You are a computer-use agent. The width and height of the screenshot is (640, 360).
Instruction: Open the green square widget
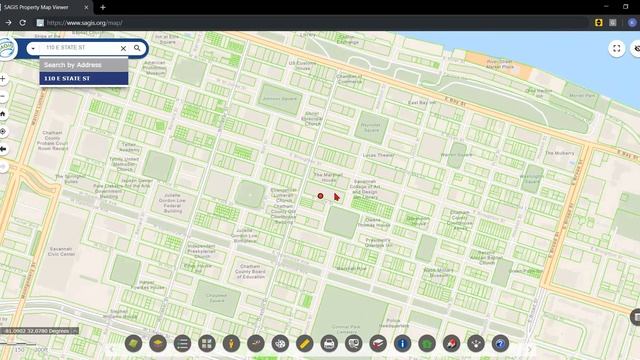point(427,344)
